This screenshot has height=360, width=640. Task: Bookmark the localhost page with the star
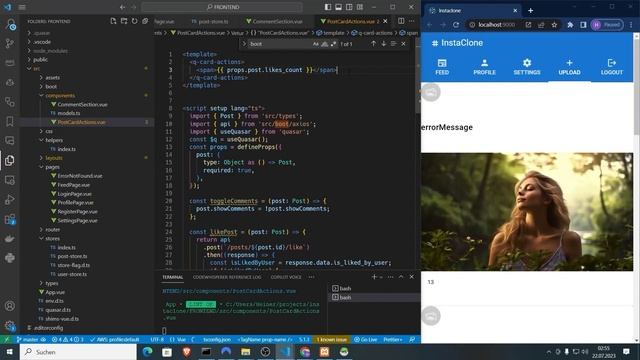554,25
